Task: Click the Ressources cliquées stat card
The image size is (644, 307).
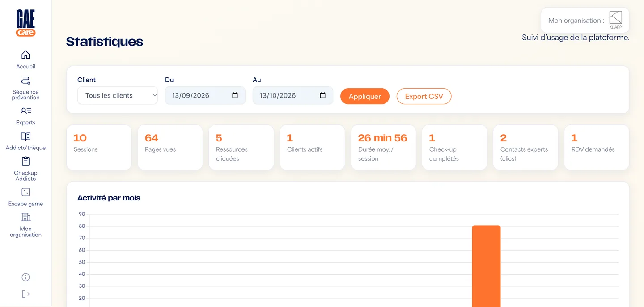Action: (x=241, y=147)
